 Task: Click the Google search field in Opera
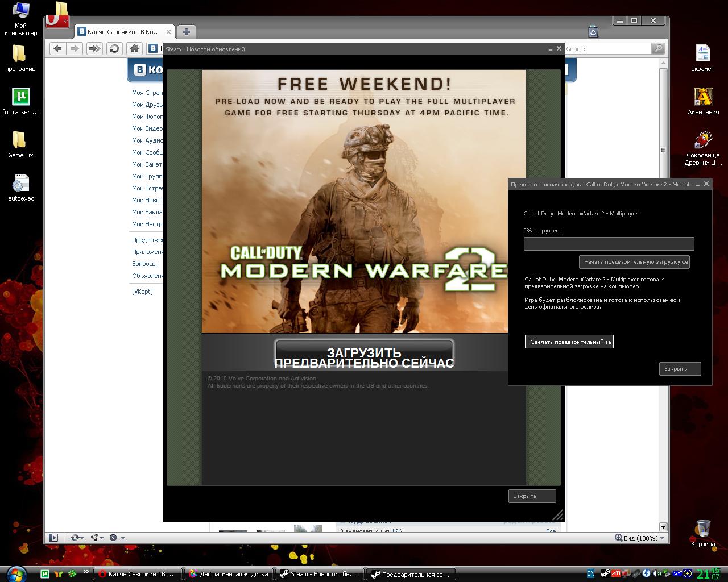point(608,49)
